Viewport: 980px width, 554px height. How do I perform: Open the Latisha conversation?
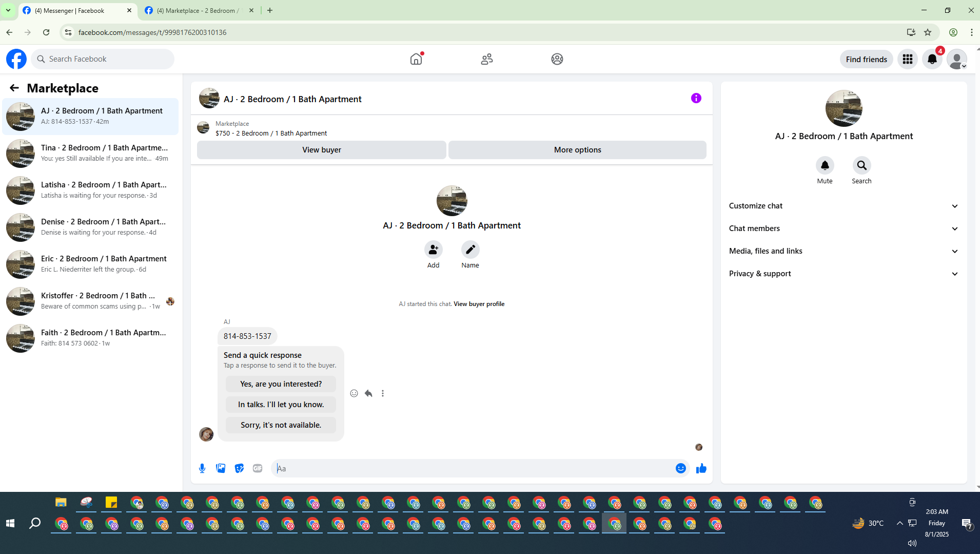(90, 190)
